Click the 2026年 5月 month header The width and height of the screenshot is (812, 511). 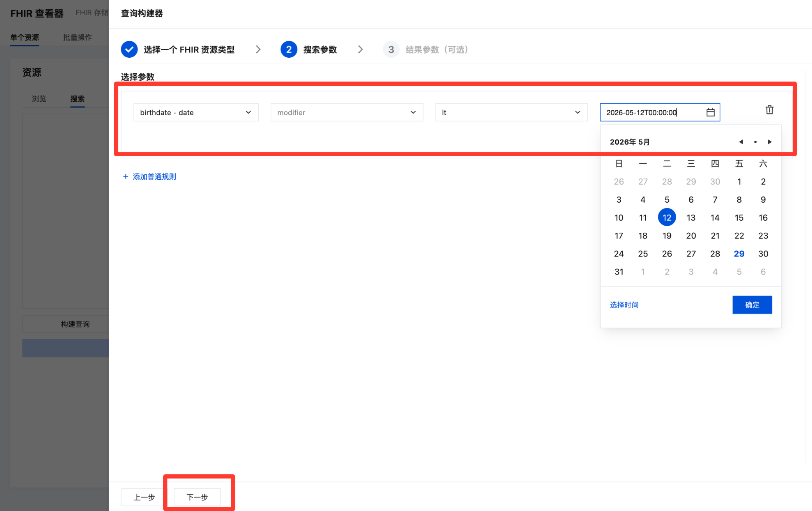click(629, 142)
